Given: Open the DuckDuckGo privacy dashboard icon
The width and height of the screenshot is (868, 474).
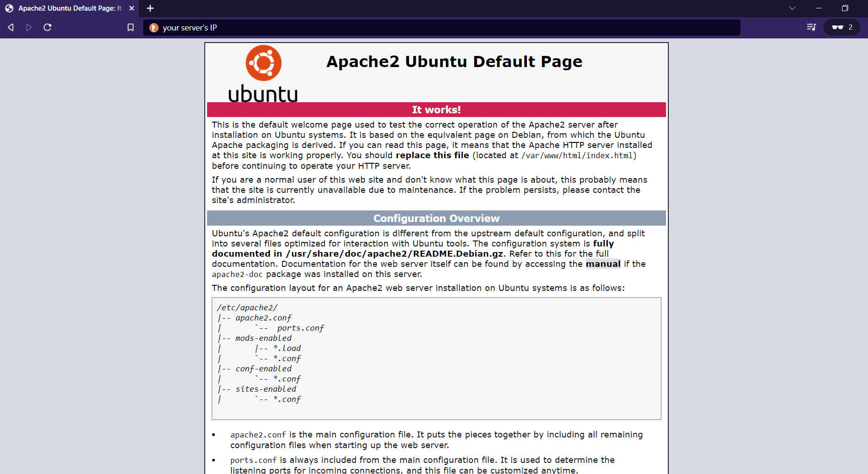Looking at the screenshot, I should click(154, 28).
